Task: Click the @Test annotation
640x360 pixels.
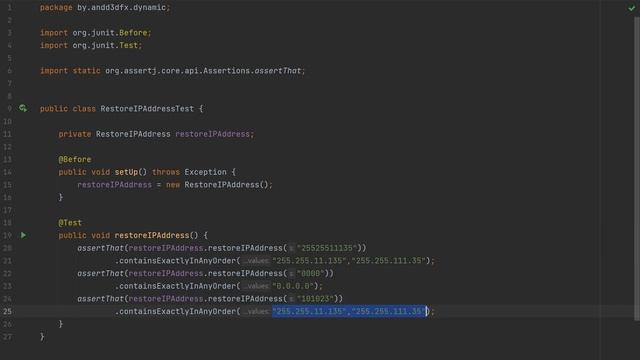Action: click(70, 222)
